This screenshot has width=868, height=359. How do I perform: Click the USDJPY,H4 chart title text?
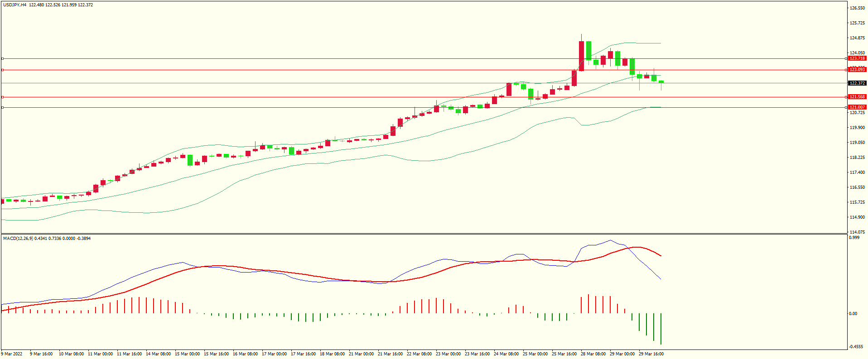pos(14,5)
